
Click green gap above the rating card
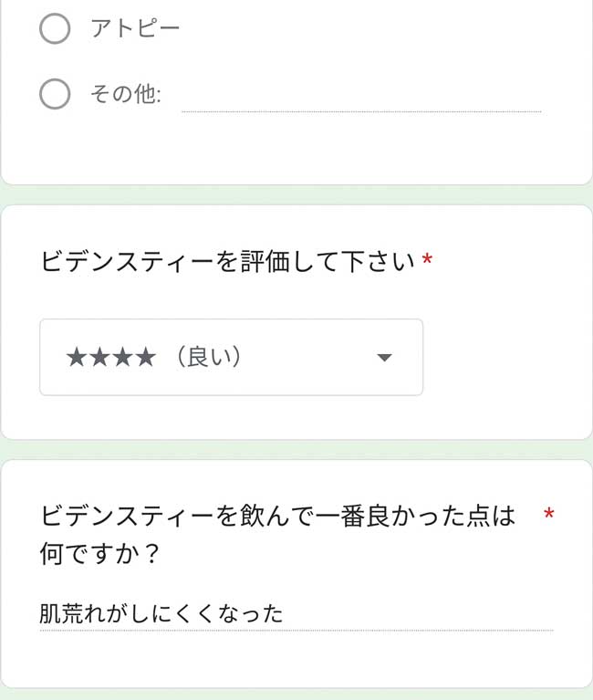pos(296,195)
